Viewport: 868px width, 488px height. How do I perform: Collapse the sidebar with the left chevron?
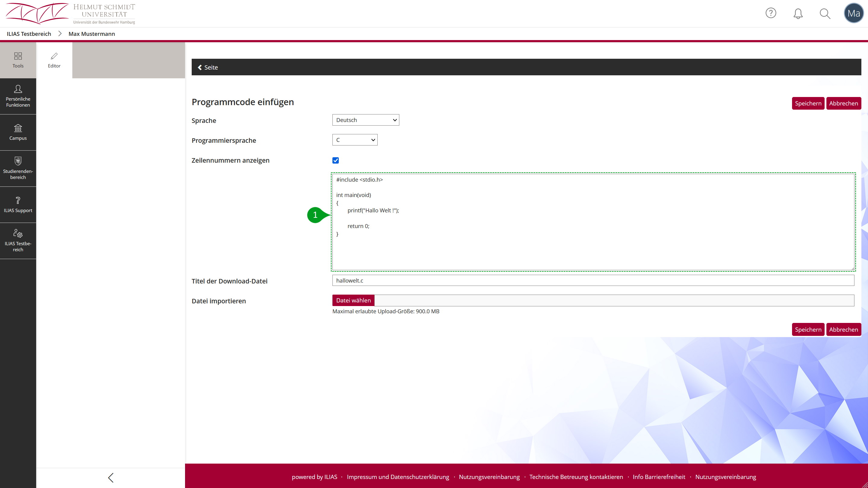point(111,477)
